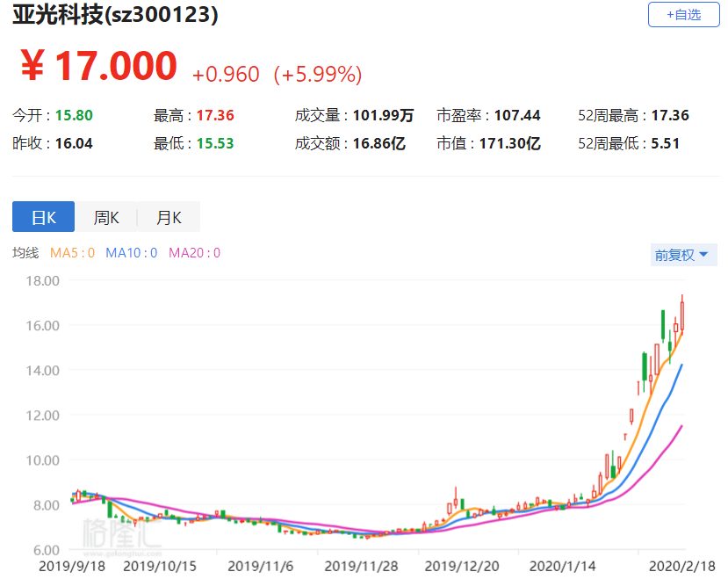Click the 6.00 y-axis price label
The image size is (728, 579).
pos(46,550)
